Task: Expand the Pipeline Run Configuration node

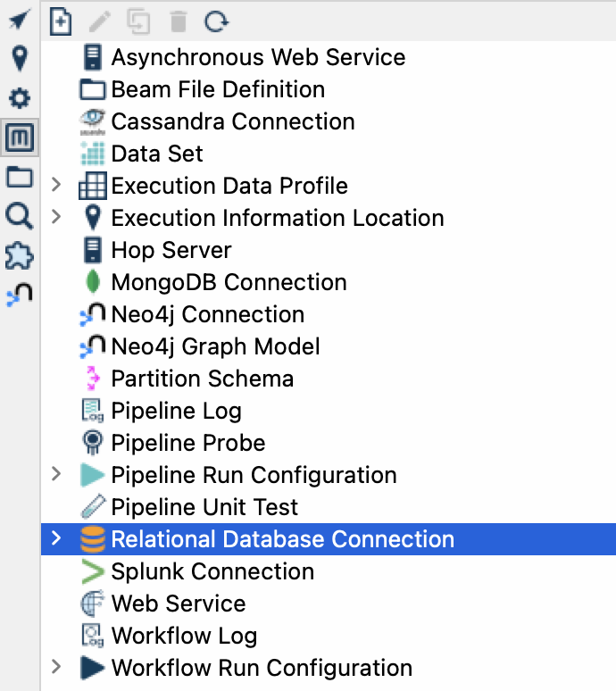Action: point(56,474)
